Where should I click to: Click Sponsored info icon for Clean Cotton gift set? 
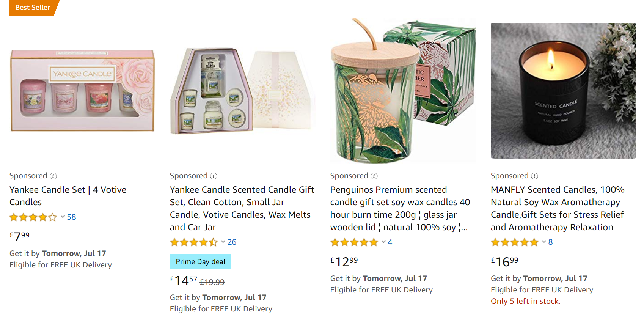(x=214, y=176)
